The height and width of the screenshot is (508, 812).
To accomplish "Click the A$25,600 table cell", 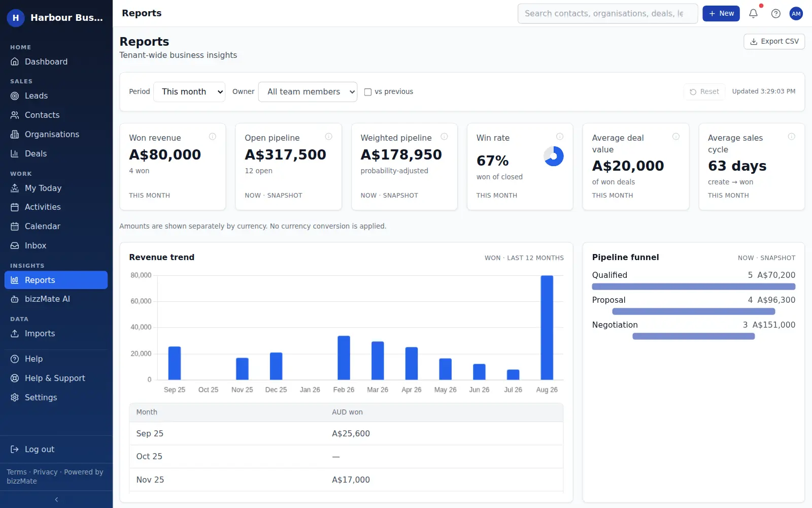I will coord(351,433).
